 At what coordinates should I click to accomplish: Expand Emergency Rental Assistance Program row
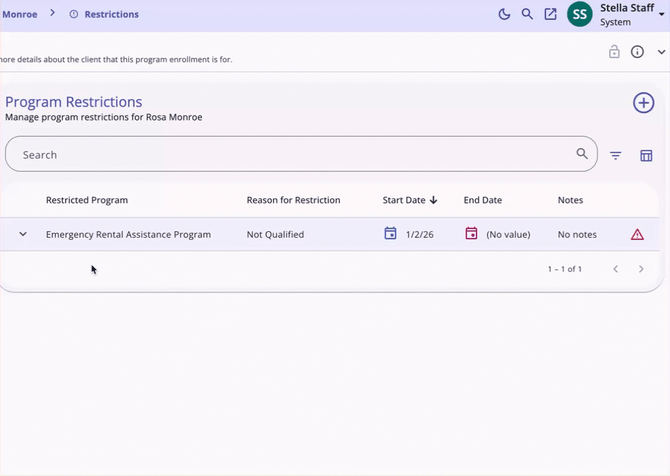click(22, 234)
